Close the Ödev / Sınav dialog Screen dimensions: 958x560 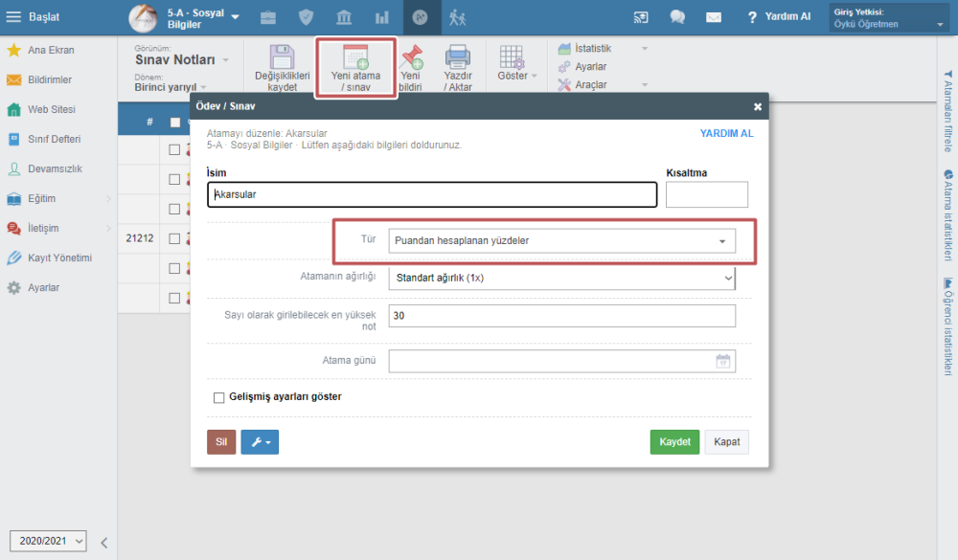point(758,107)
